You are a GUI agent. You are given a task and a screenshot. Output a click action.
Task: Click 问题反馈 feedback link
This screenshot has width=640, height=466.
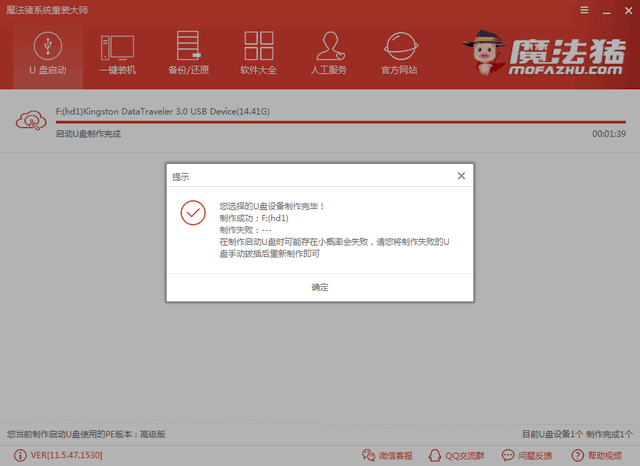coord(529,456)
